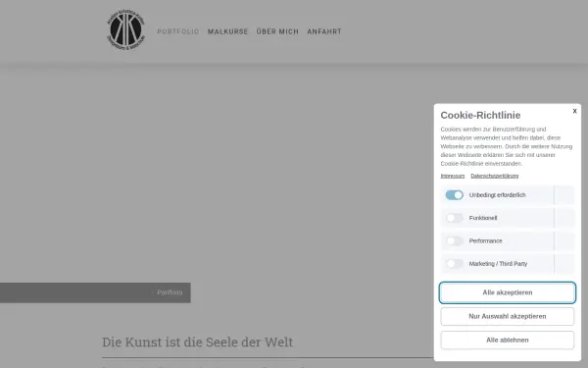
Task: Expand details cell of Unbedingt erforderlich row
Action: 564,195
